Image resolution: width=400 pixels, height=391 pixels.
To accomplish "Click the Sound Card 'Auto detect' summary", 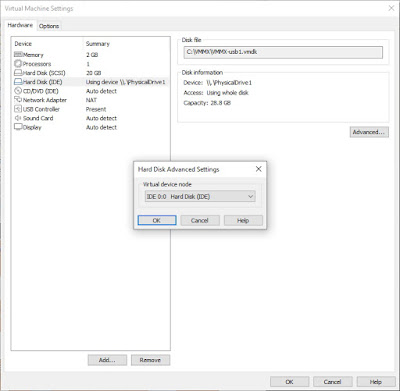I will click(101, 118).
